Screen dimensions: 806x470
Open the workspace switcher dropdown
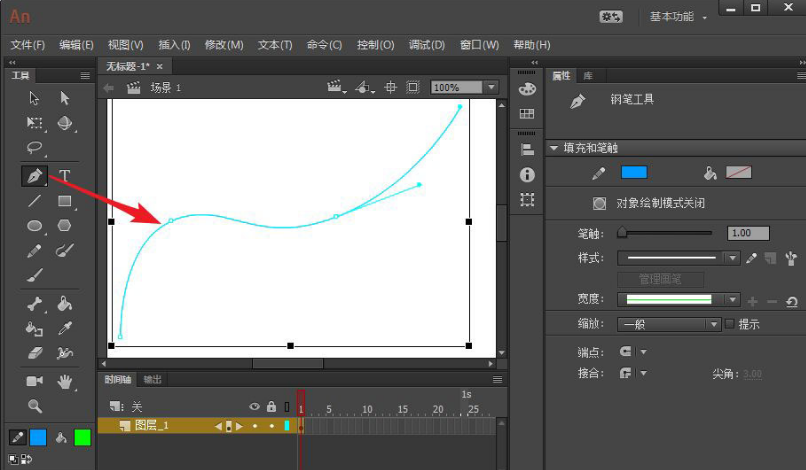(677, 17)
